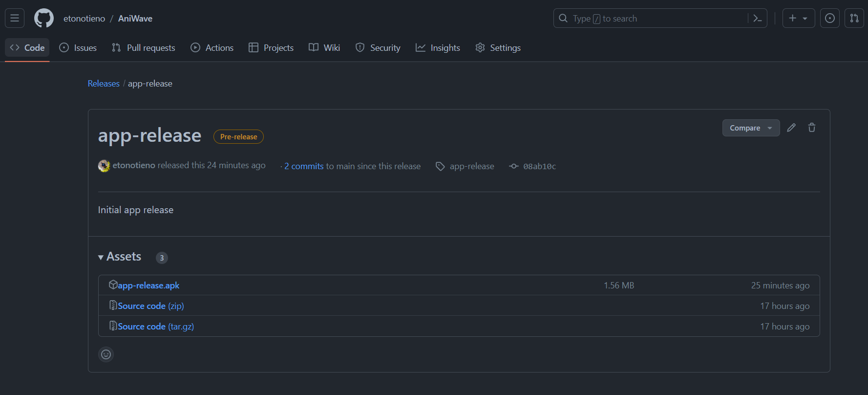Go to etonotieno's profile from the header
The width and height of the screenshot is (868, 395).
(84, 19)
